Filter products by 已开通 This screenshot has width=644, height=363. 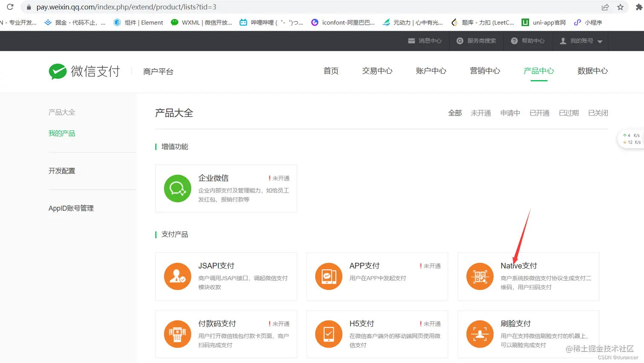click(x=540, y=113)
